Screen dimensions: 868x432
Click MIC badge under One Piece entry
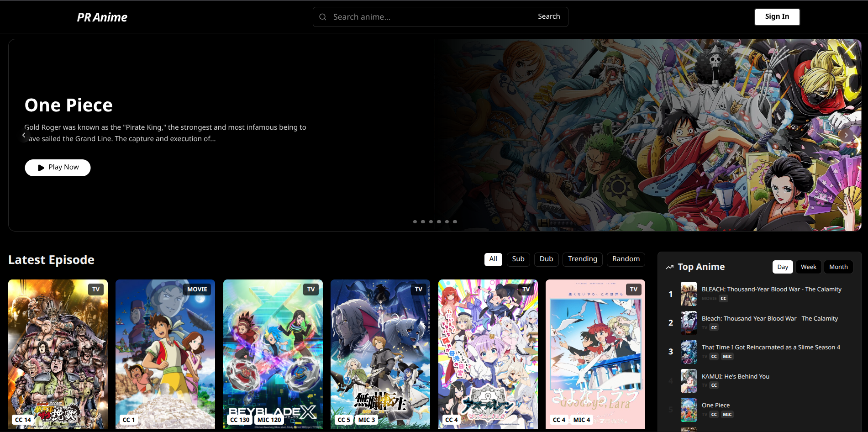(x=727, y=415)
